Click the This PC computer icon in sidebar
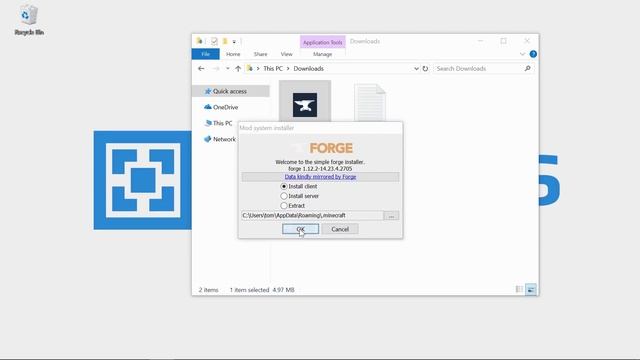The image size is (640, 360). tap(208, 123)
